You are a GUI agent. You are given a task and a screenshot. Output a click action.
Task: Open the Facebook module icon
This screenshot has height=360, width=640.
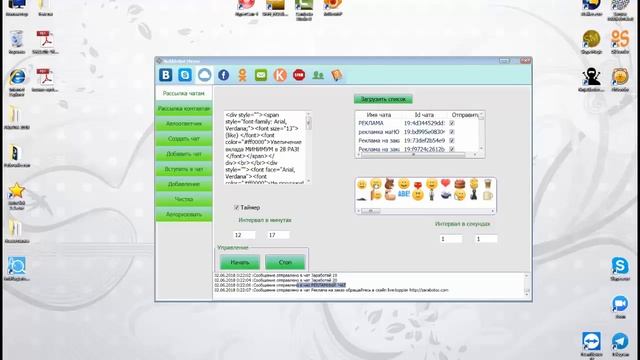pyautogui.click(x=223, y=75)
